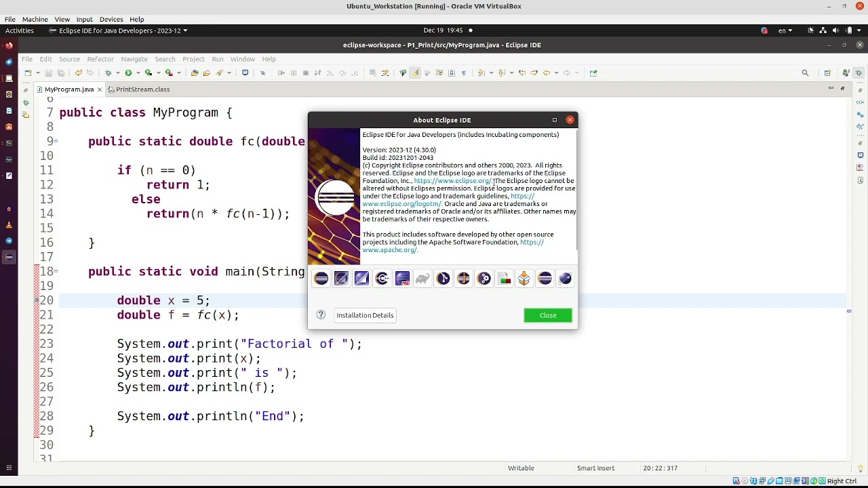Click the New file toolbar icon
The height and width of the screenshot is (488, 868).
point(28,73)
